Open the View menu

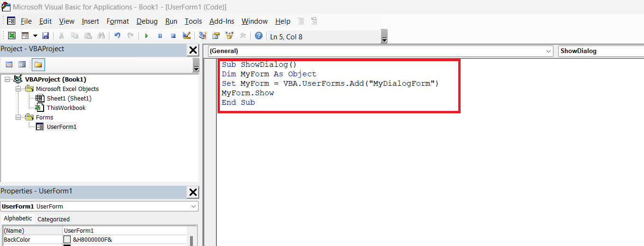(x=67, y=21)
